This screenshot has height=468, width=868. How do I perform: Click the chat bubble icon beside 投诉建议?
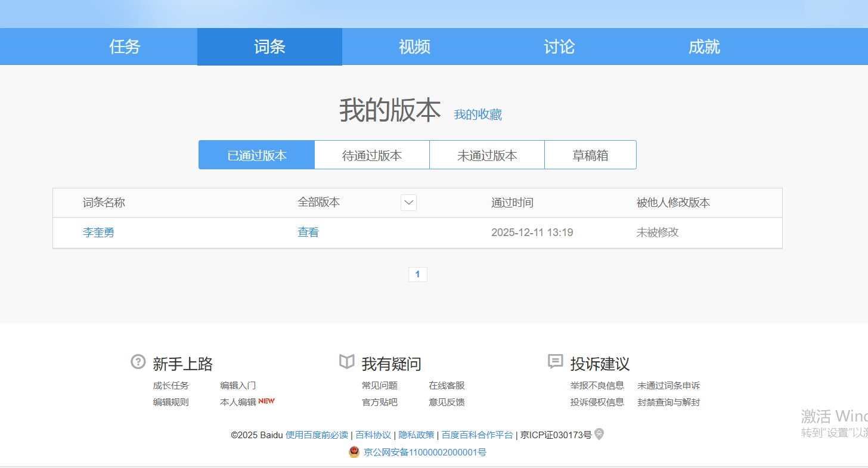[x=555, y=362]
